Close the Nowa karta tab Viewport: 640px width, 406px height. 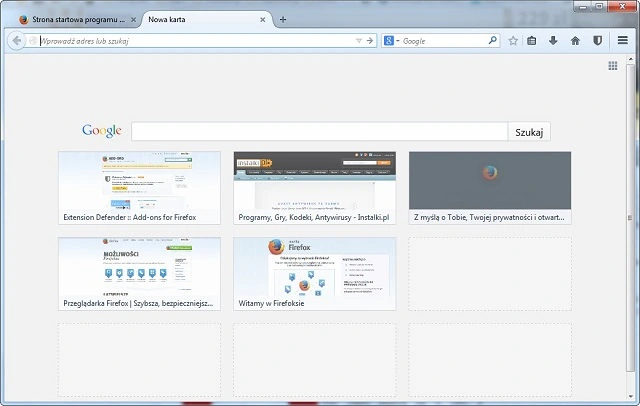[x=263, y=20]
